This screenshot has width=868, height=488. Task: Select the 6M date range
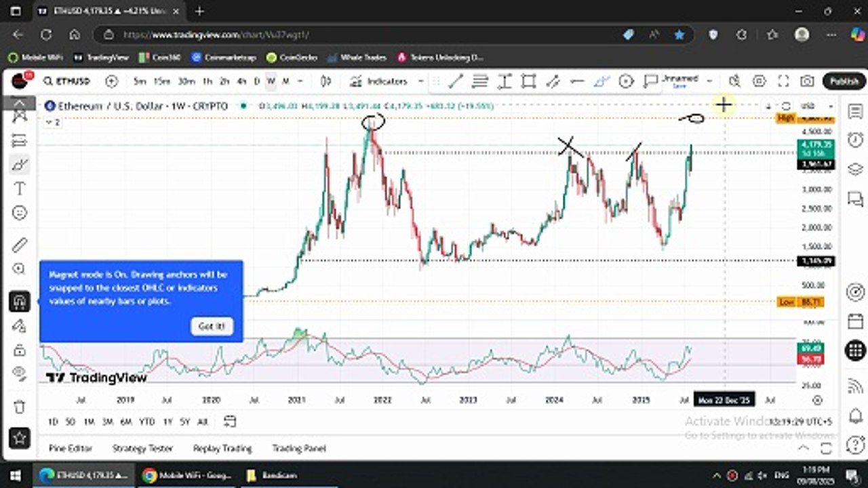tap(126, 422)
